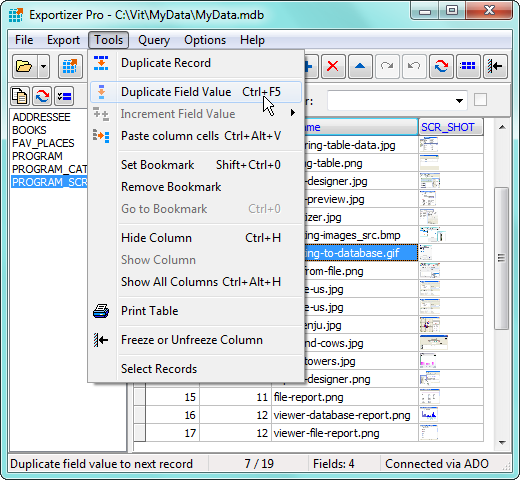Image resolution: width=520 pixels, height=480 pixels.
Task: Click the Open database folder icon
Action: pos(24,66)
